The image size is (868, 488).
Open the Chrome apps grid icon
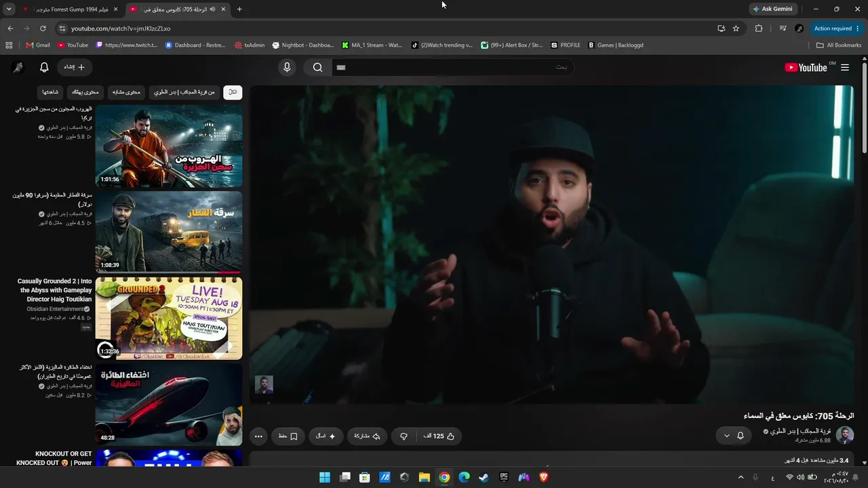point(9,45)
